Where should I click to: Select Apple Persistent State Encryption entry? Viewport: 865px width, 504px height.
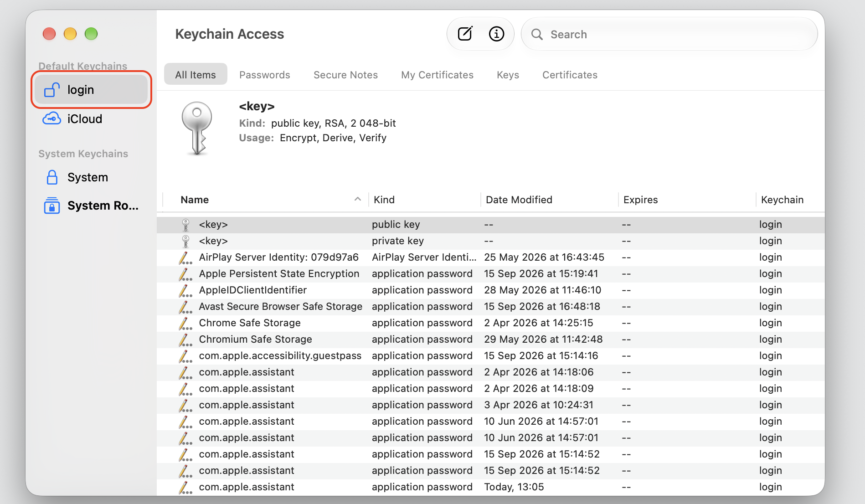click(x=491, y=274)
